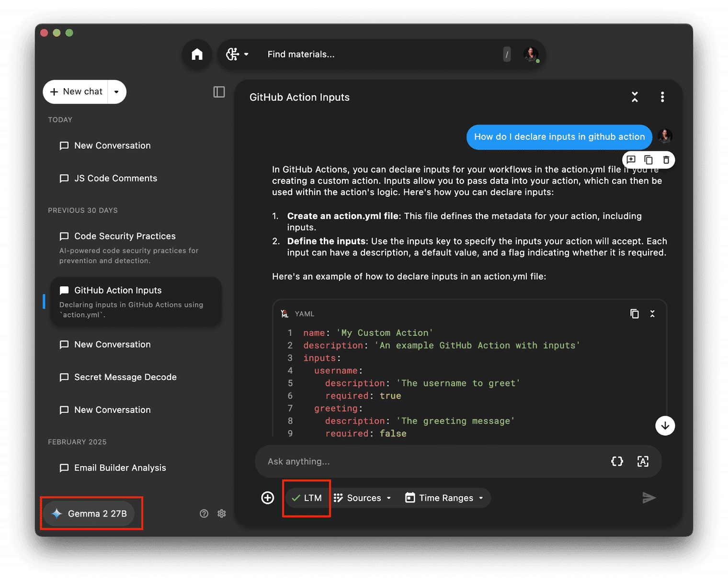Open the help question mark icon
Viewport: 728px width, 583px height.
click(x=204, y=514)
